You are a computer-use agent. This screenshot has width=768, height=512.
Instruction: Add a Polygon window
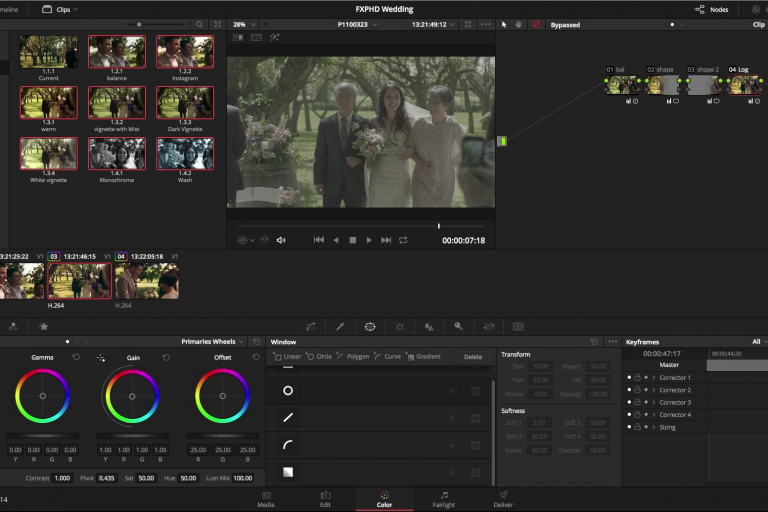pos(353,357)
